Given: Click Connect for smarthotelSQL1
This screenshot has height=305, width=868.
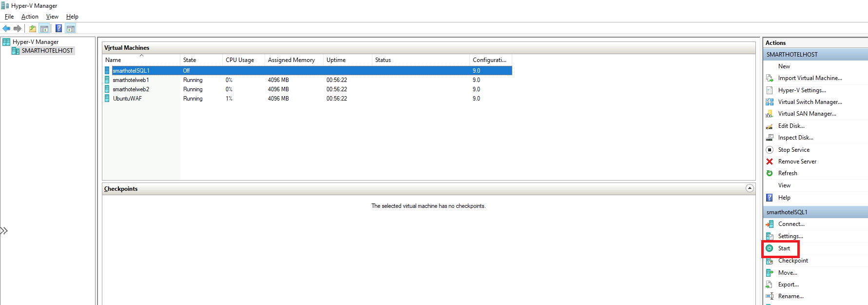Looking at the screenshot, I should pos(791,224).
